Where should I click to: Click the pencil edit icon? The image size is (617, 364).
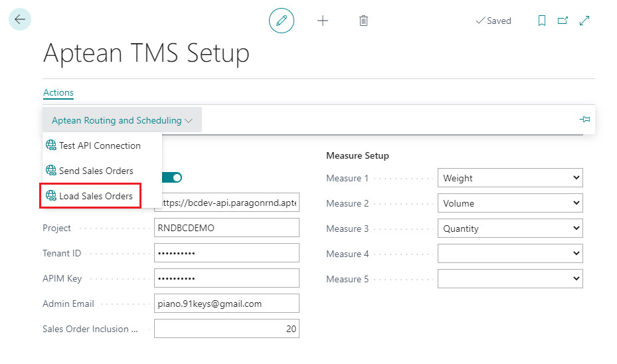(x=281, y=21)
